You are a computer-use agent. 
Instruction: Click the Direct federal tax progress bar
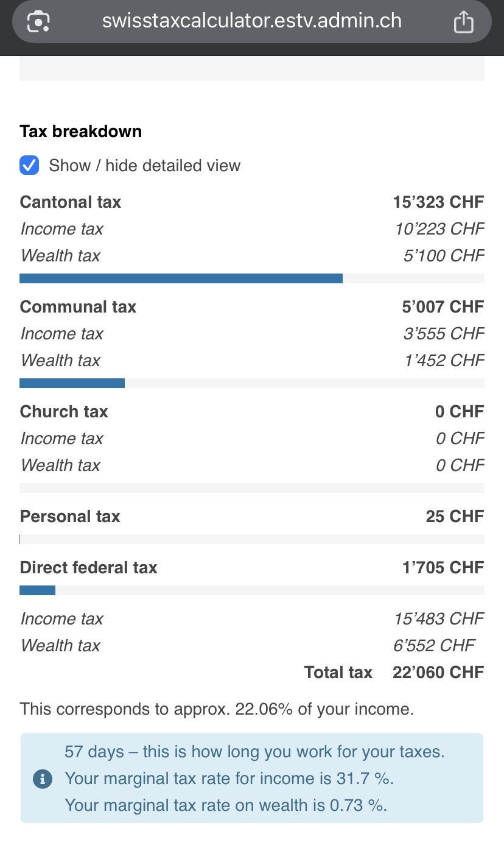click(x=38, y=590)
